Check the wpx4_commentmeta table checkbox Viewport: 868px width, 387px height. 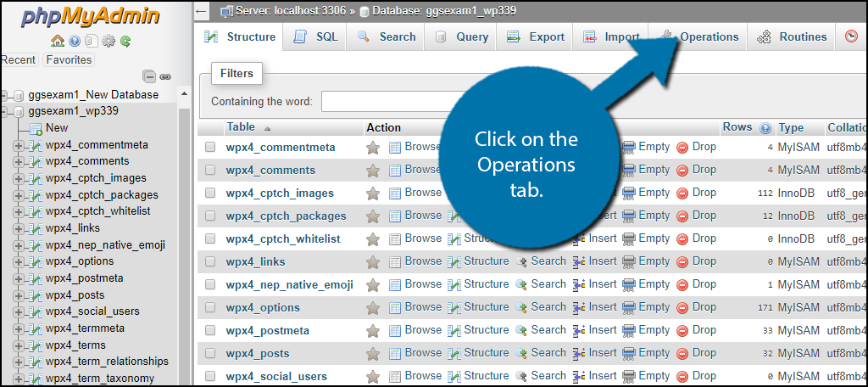click(x=210, y=148)
